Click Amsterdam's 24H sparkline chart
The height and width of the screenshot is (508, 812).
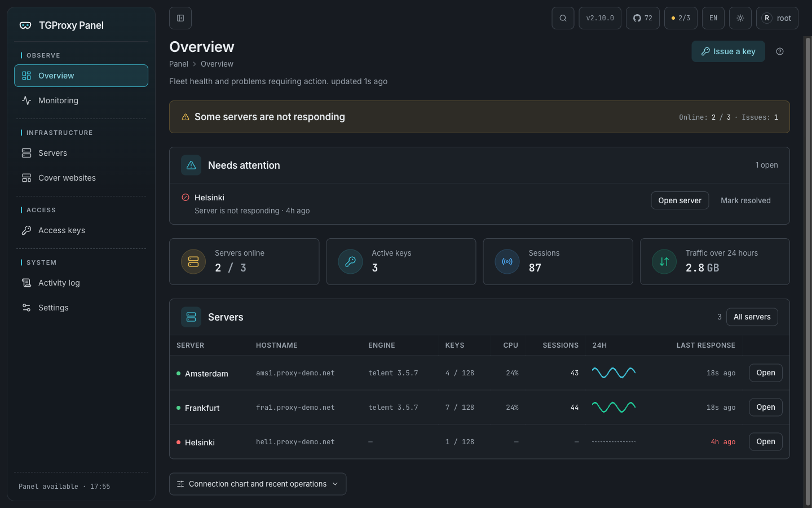(x=614, y=373)
